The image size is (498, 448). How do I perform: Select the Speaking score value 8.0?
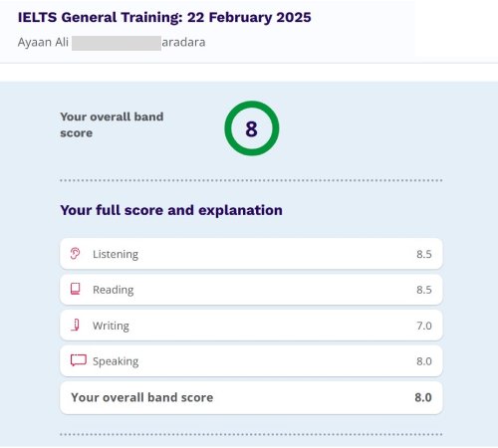coord(424,361)
